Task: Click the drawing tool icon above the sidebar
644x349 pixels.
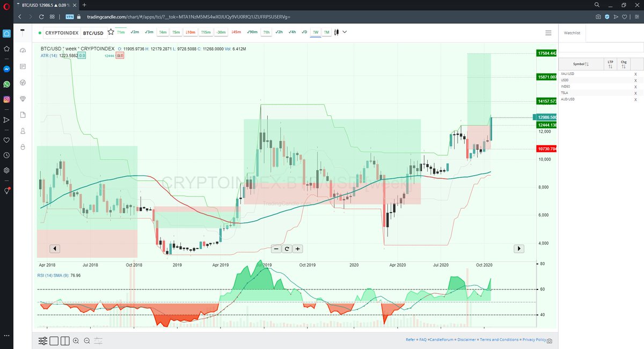Action: 23,32
